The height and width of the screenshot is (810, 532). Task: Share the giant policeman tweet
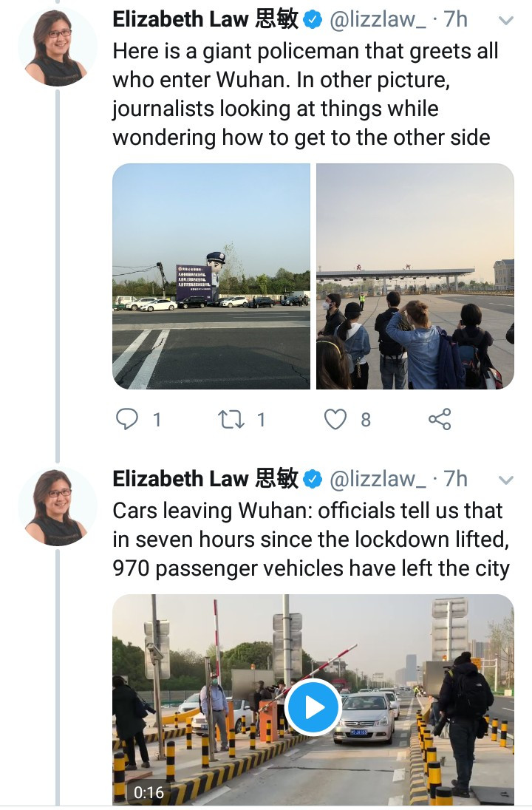440,420
